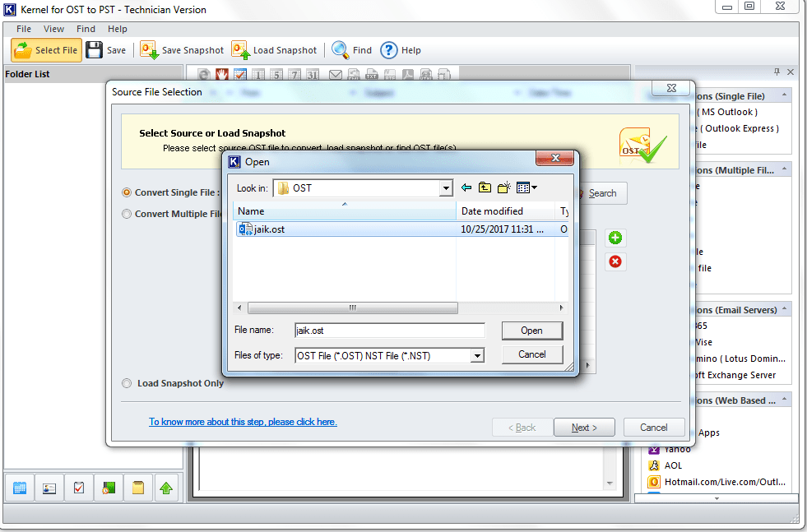Click the horizontal scrollbar in file list
Viewport: 807px width, 532px height.
tap(353, 308)
